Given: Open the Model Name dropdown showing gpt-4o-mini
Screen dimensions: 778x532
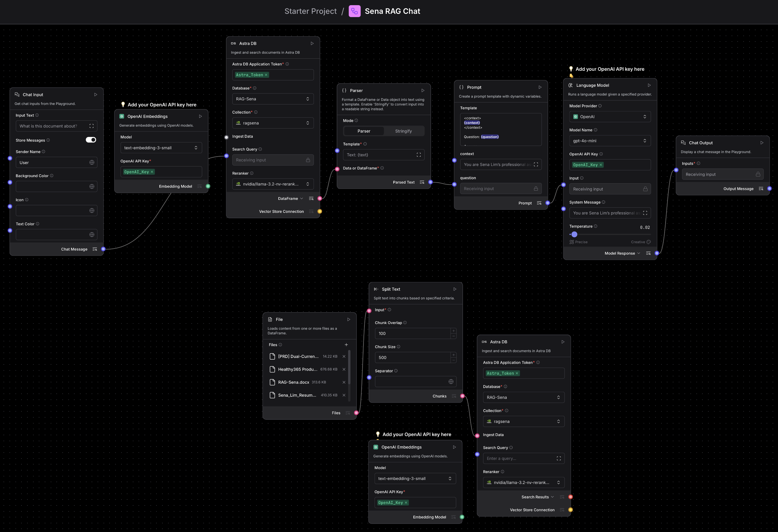Looking at the screenshot, I should coord(610,140).
